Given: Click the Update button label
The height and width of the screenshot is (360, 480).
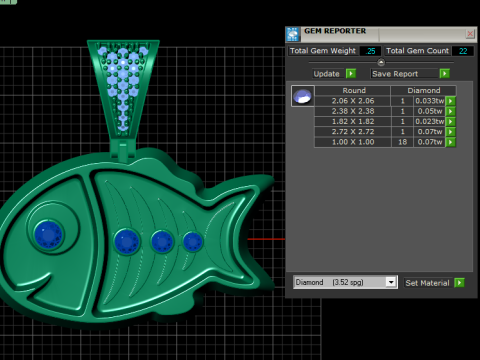Looking at the screenshot, I should [327, 74].
